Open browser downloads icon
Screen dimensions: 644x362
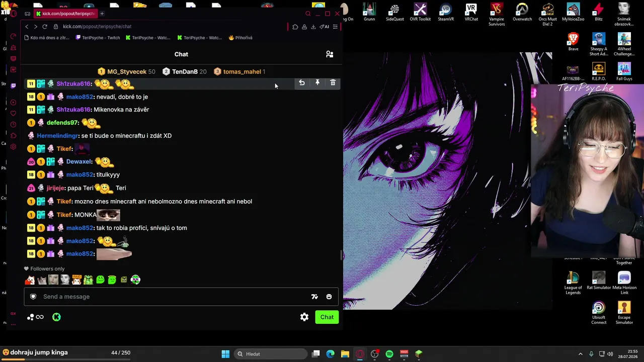313,27
